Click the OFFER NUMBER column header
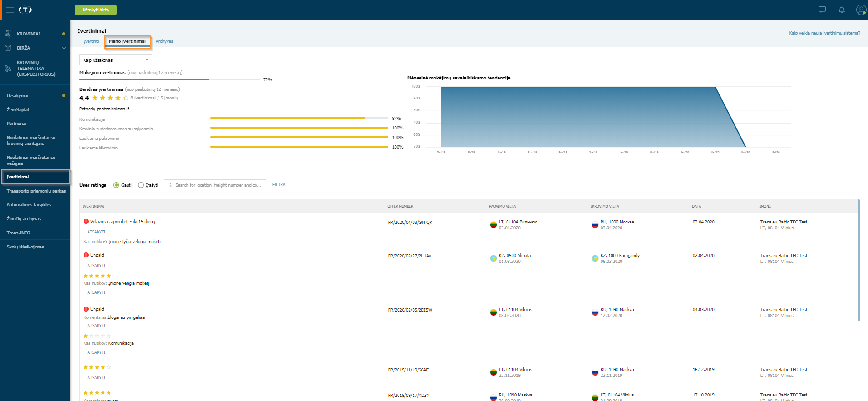 (x=400, y=207)
